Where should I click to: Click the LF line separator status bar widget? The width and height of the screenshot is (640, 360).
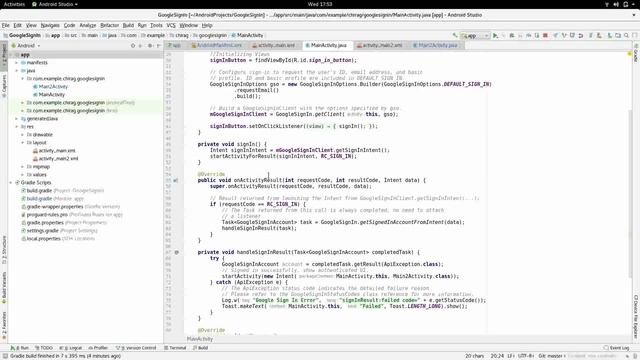[x=511, y=356]
